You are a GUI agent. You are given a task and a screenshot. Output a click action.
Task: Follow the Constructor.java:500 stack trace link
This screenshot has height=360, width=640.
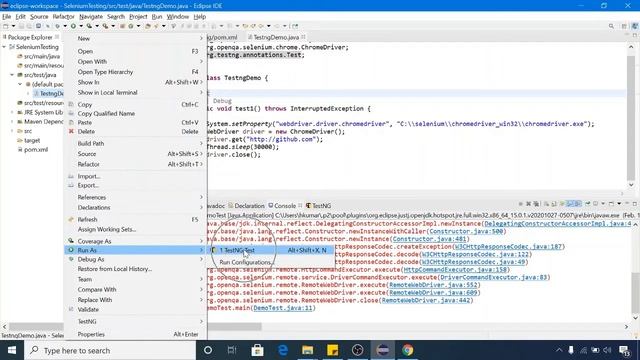(x=466, y=231)
